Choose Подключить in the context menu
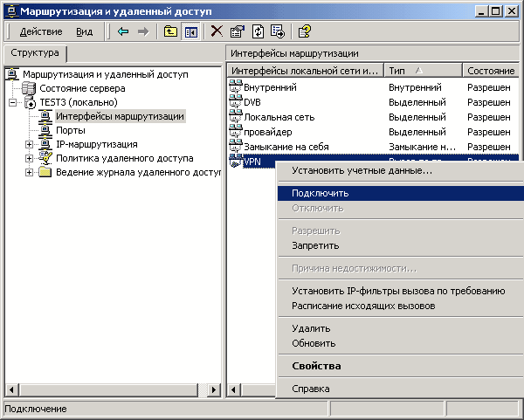 click(x=320, y=193)
